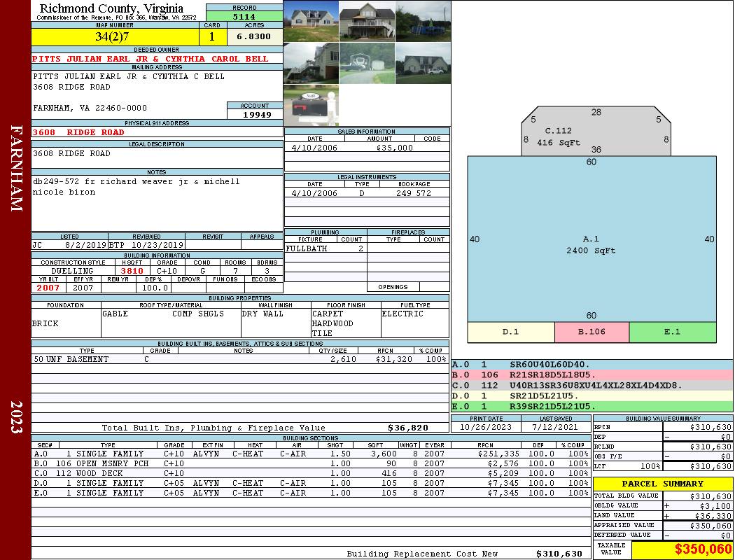Click the 50 UNF BASEMENT built-in row
Screen dimensions: 735x560
239,359
